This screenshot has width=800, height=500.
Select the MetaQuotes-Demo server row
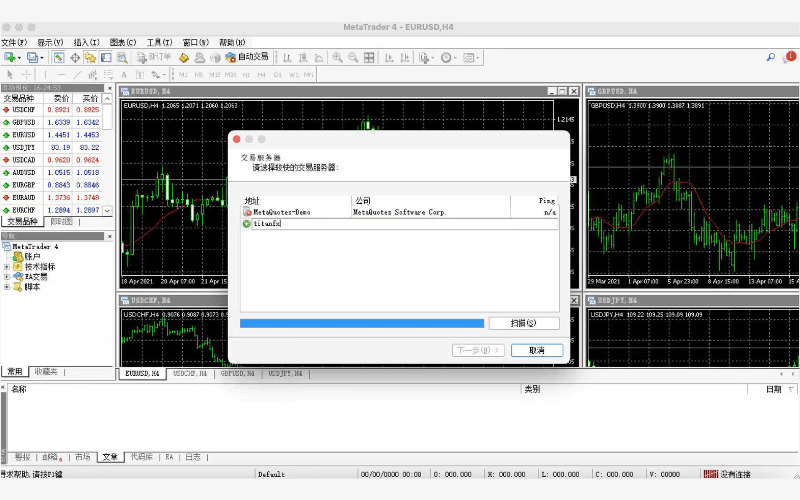click(x=399, y=212)
